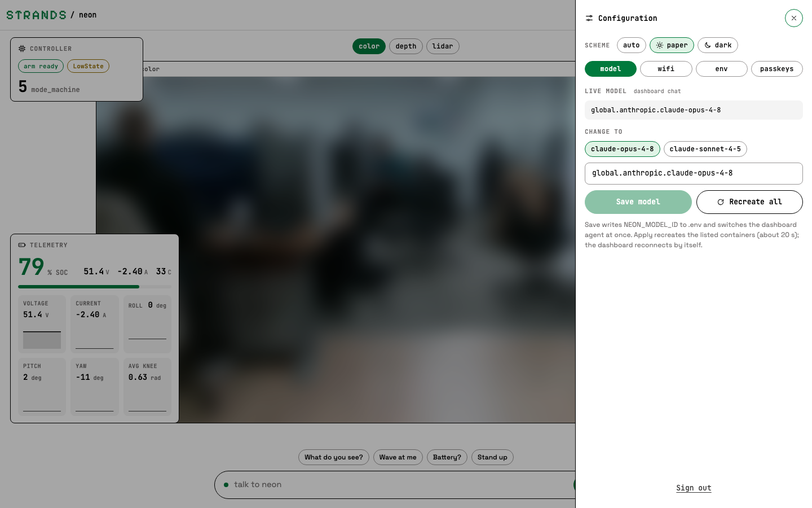The image size is (812, 508).
Task: Click the Save model button
Action: click(x=638, y=202)
